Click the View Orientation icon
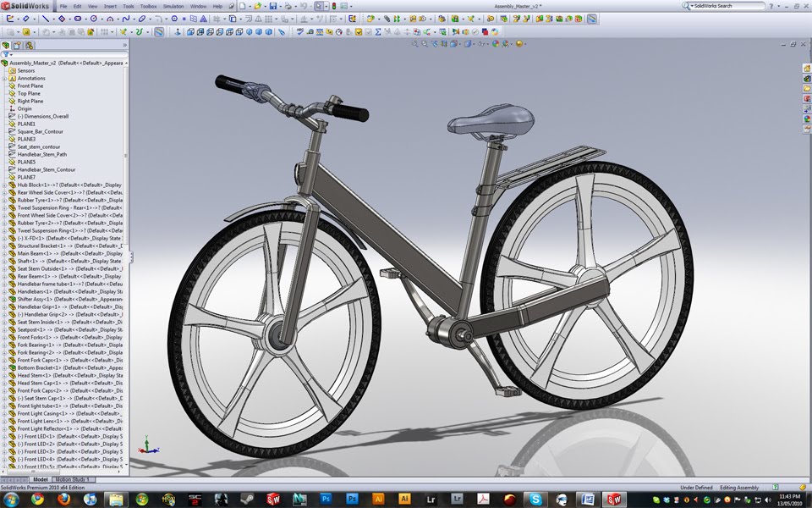 pos(453,43)
